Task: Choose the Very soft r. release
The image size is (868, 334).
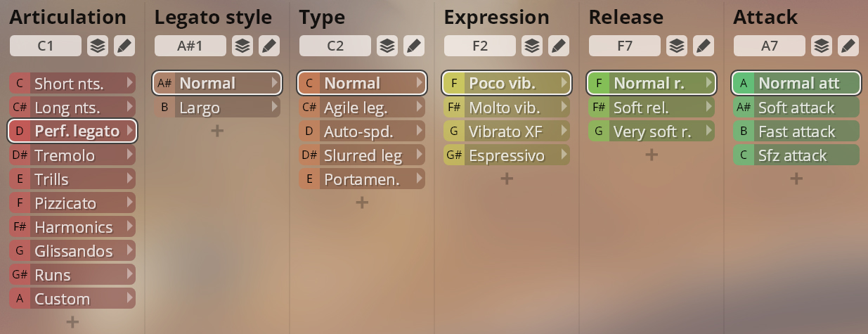Action: coord(652,131)
